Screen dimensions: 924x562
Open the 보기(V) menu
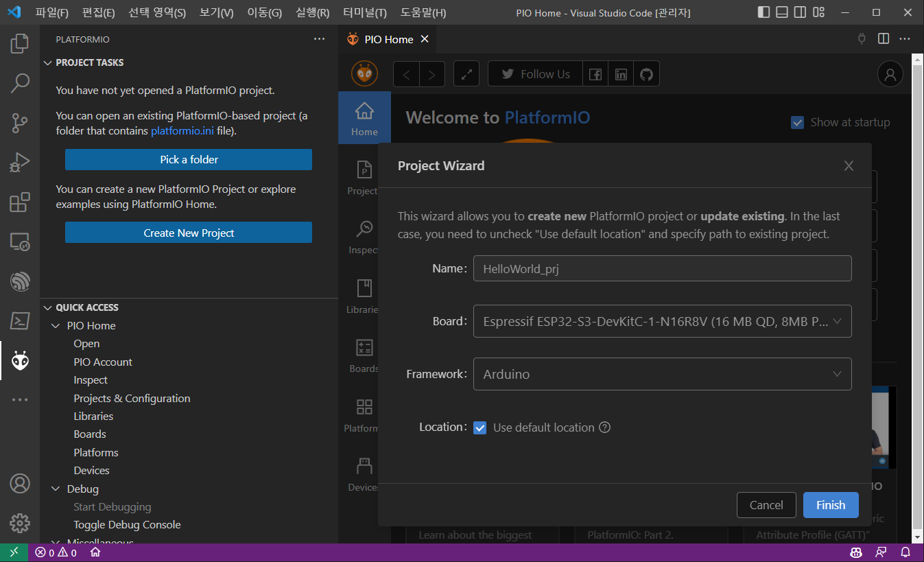click(x=217, y=12)
